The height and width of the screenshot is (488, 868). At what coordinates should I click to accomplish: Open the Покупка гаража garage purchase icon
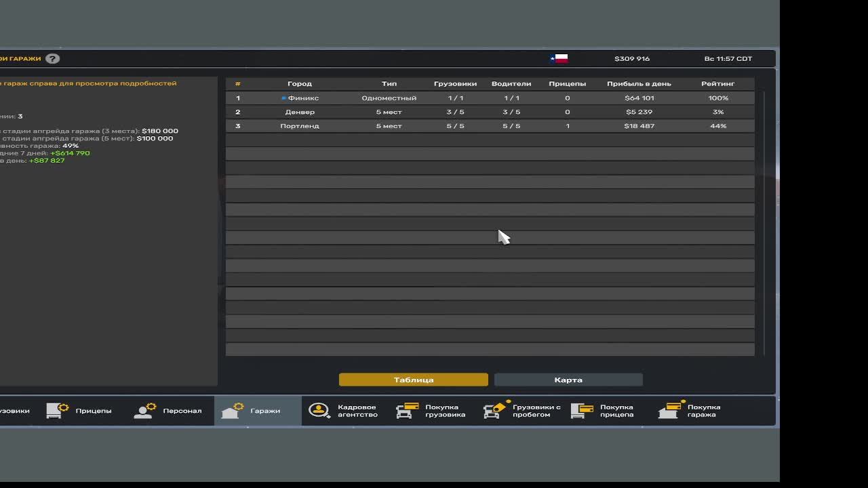(671, 410)
